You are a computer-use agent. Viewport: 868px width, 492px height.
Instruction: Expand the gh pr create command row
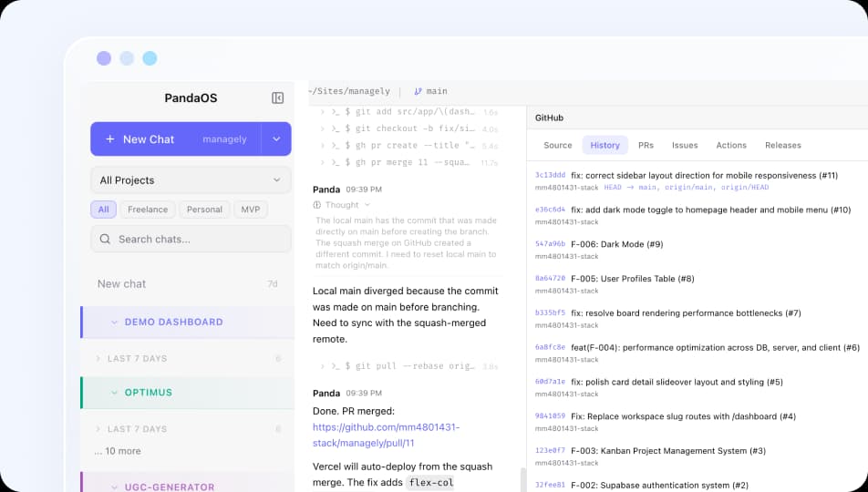[408, 146]
